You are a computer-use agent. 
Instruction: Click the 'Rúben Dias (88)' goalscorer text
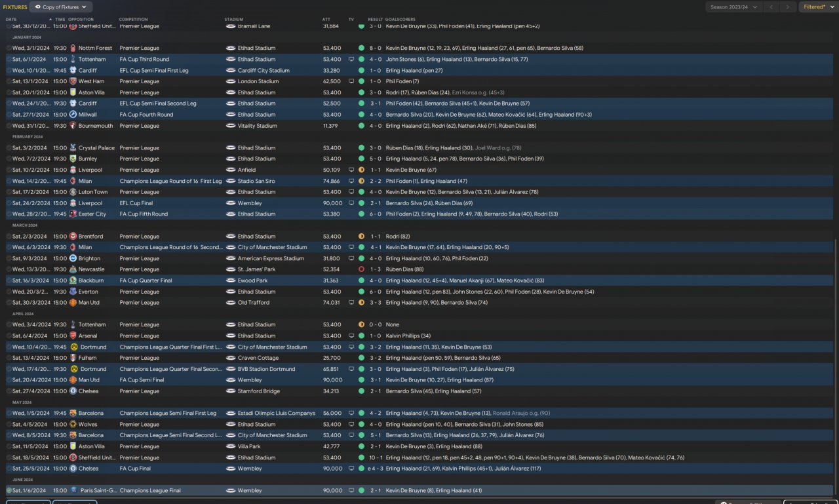pyautogui.click(x=406, y=269)
